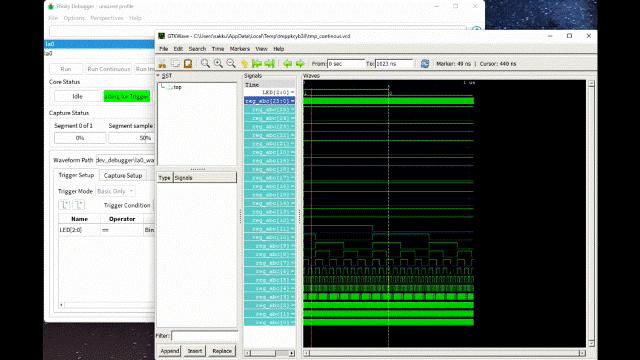Click the Zoom In magnifier icon
The width and height of the screenshot is (640, 360).
click(x=218, y=64)
